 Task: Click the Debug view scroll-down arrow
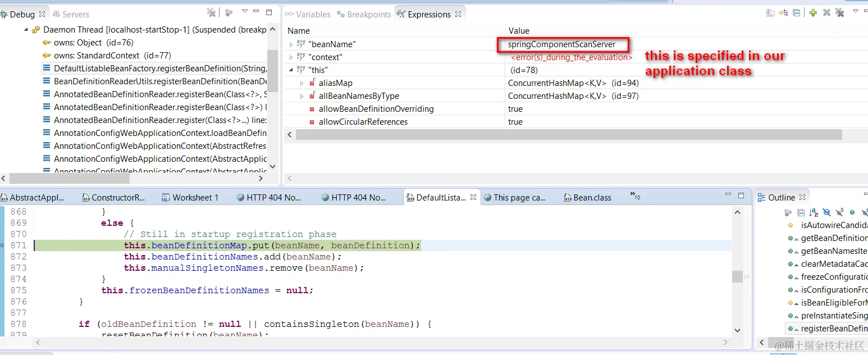(272, 166)
